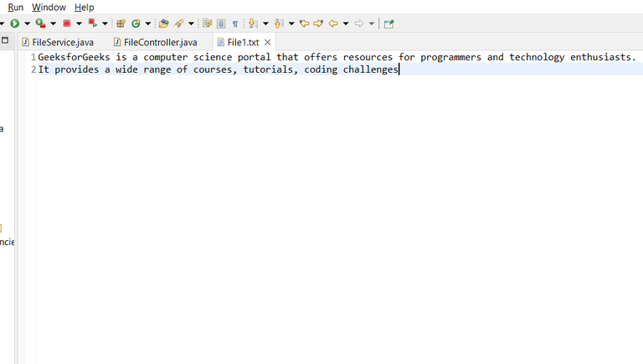The height and width of the screenshot is (364, 643).
Task: Open dropdown next to the Relaunch icon
Action: [105, 23]
